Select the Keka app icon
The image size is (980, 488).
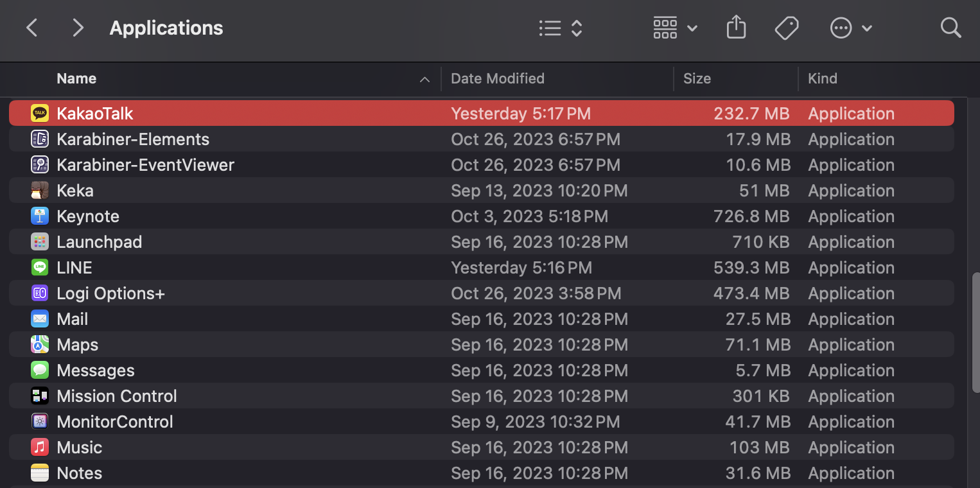40,191
